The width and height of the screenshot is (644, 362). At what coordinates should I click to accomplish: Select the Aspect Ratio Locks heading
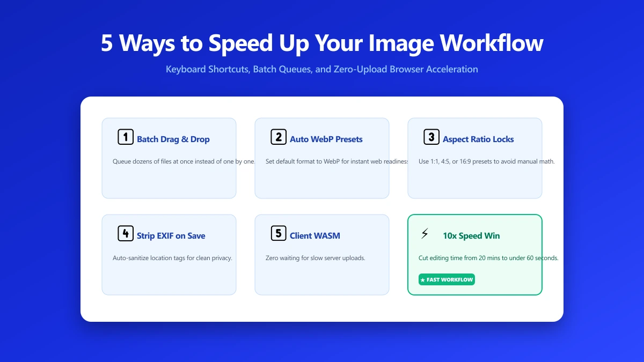pyautogui.click(x=478, y=139)
